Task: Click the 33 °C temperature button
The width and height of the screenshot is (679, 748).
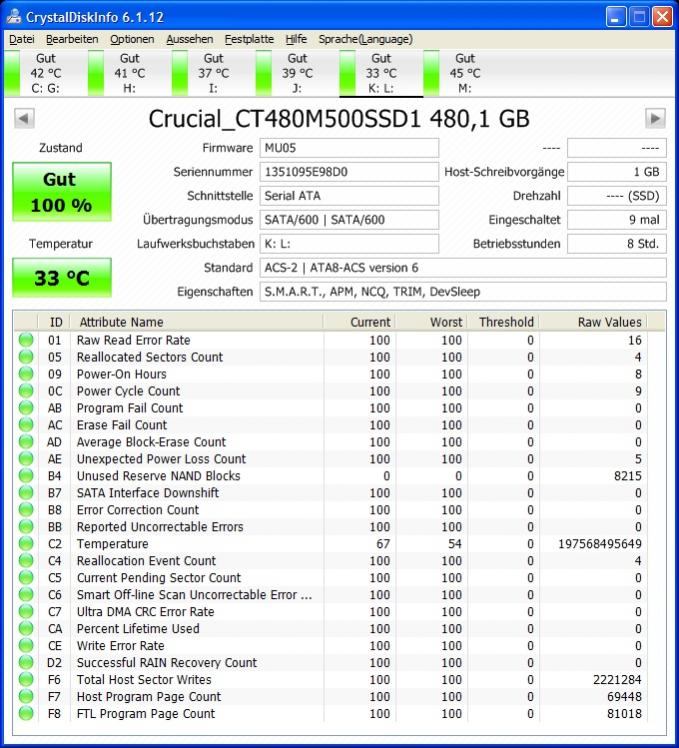Action: pyautogui.click(x=62, y=278)
